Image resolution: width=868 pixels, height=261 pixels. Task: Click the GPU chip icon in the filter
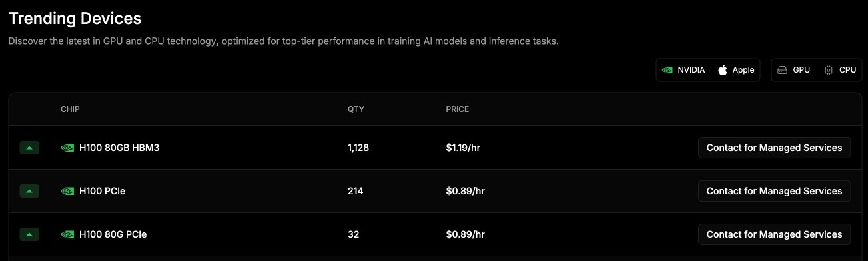pos(783,70)
